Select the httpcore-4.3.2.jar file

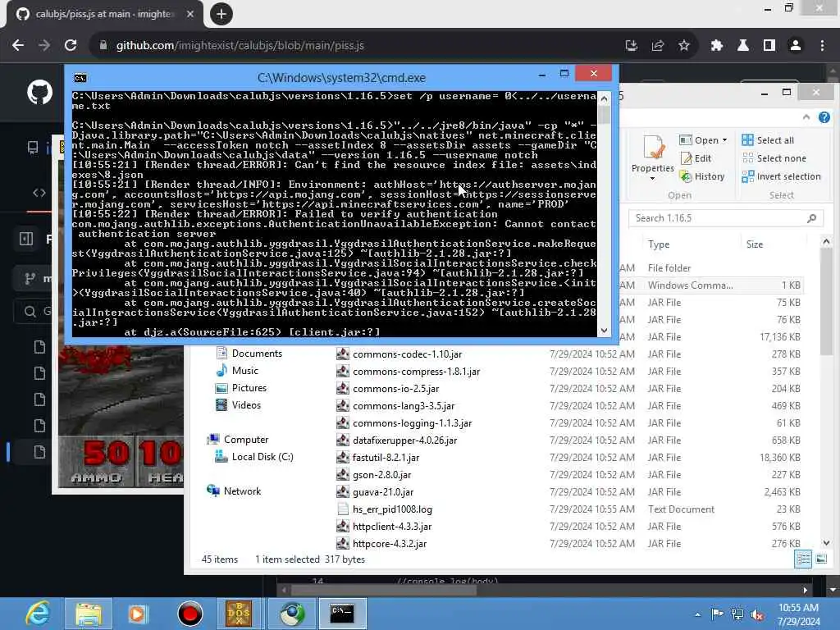tap(382, 544)
